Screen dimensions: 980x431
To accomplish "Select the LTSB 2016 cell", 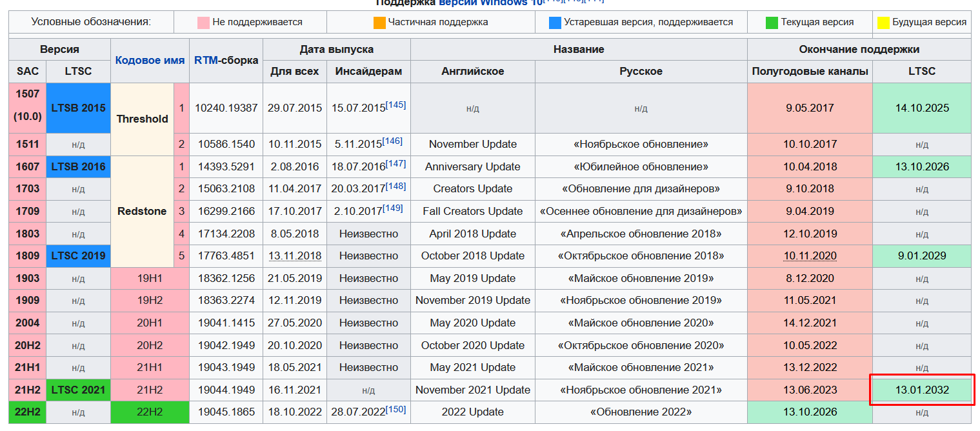I will (78, 166).
